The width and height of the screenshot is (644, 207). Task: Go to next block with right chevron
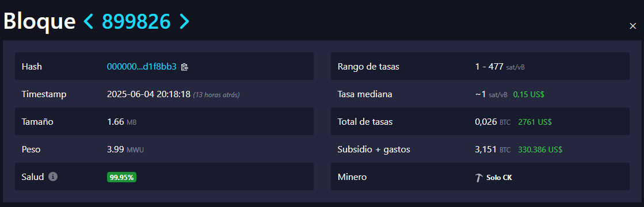(x=185, y=21)
